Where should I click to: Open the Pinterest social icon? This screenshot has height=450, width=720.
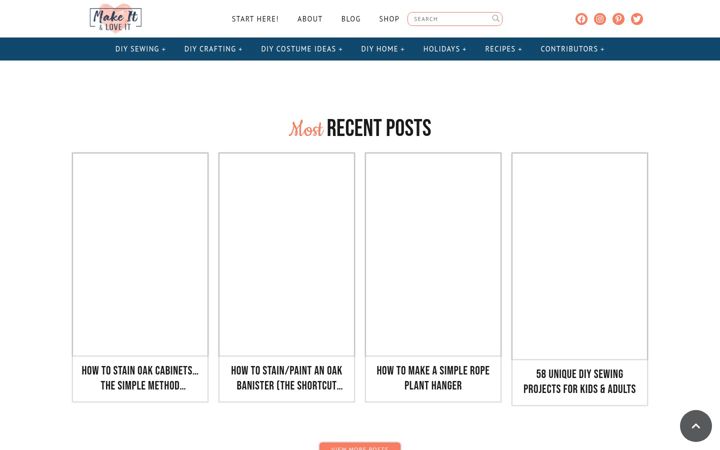coord(619,19)
